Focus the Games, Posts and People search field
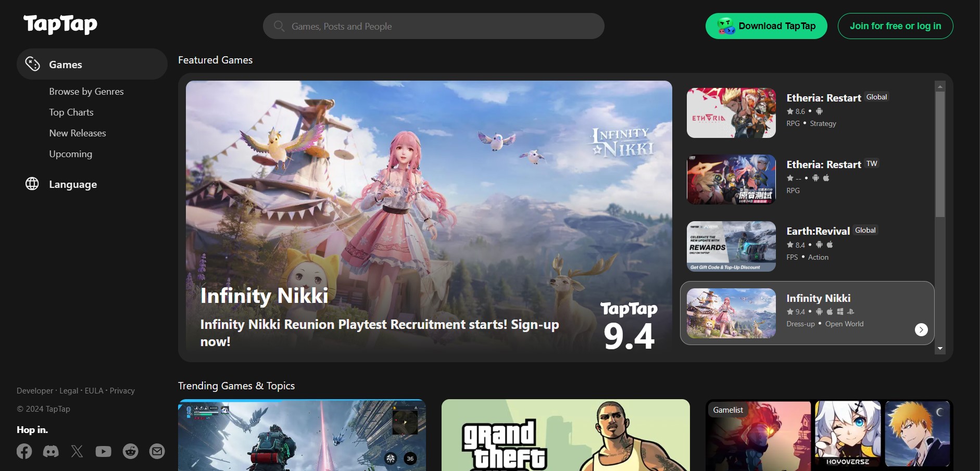Screen dimensions: 980x471 click(x=434, y=26)
